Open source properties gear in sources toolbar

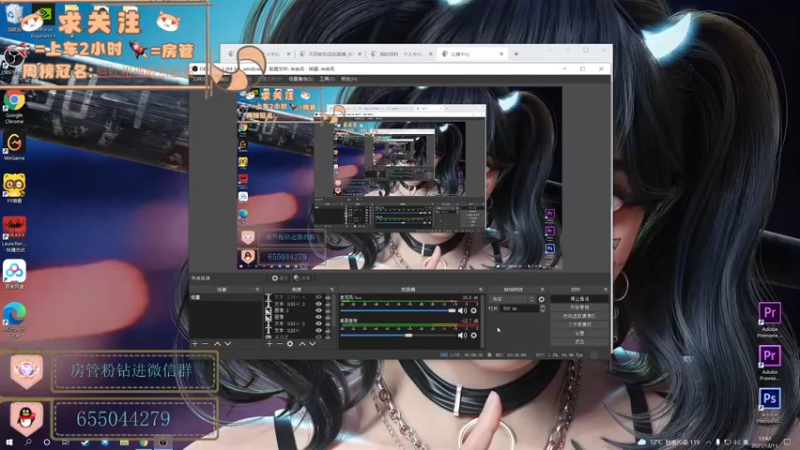(x=290, y=344)
